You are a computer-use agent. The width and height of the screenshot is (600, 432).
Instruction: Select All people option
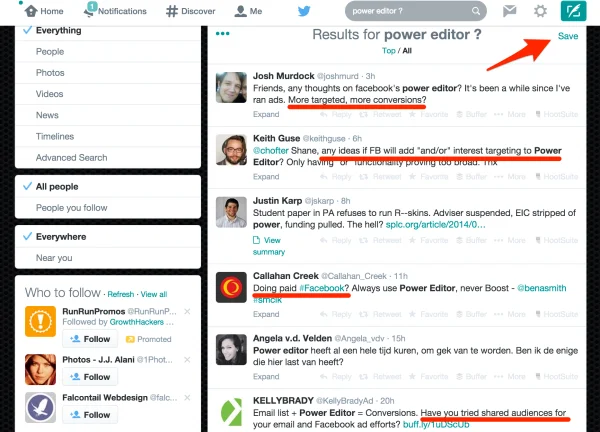108,186
